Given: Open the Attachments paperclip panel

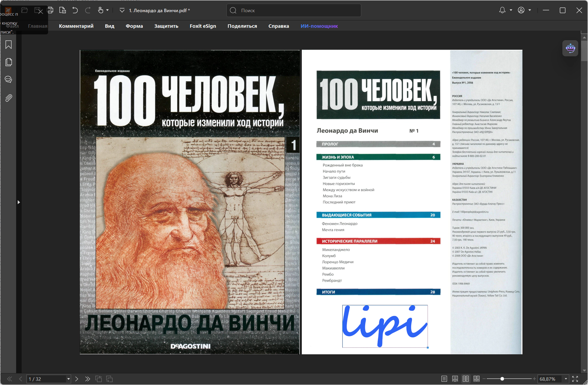Looking at the screenshot, I should [8, 98].
